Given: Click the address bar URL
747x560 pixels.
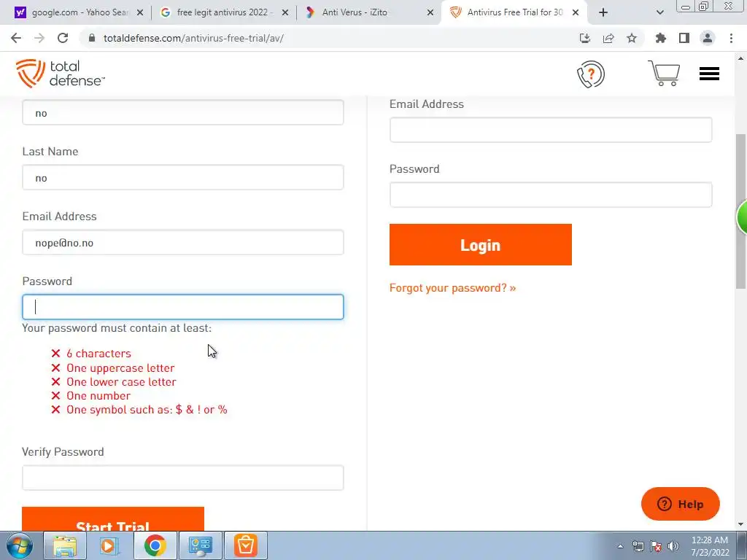Looking at the screenshot, I should pyautogui.click(x=193, y=38).
